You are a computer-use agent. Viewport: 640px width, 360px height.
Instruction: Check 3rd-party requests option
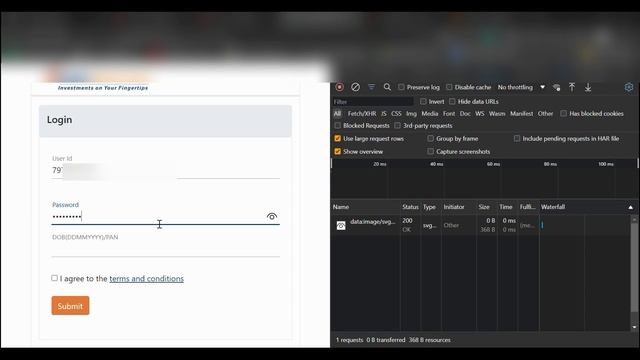coord(398,126)
